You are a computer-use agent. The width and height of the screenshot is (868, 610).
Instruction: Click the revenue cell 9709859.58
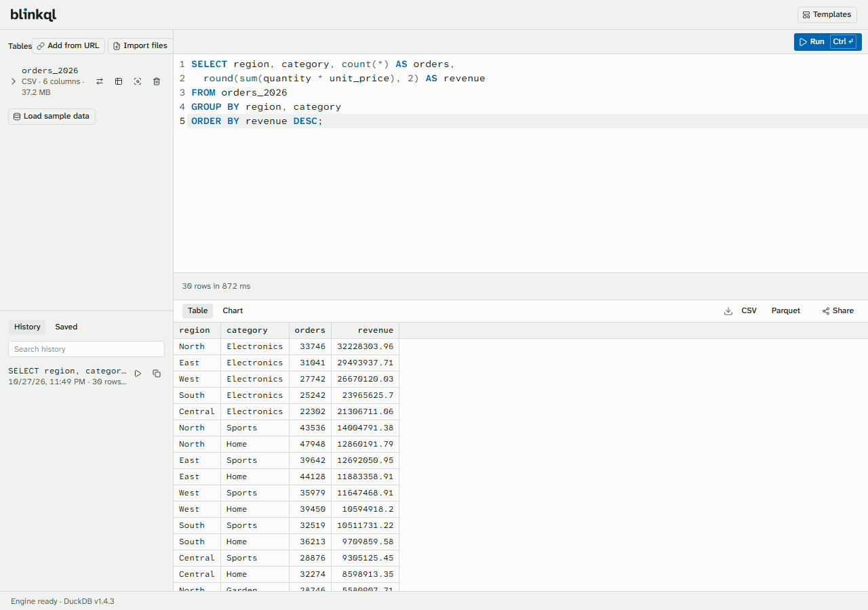pos(366,542)
